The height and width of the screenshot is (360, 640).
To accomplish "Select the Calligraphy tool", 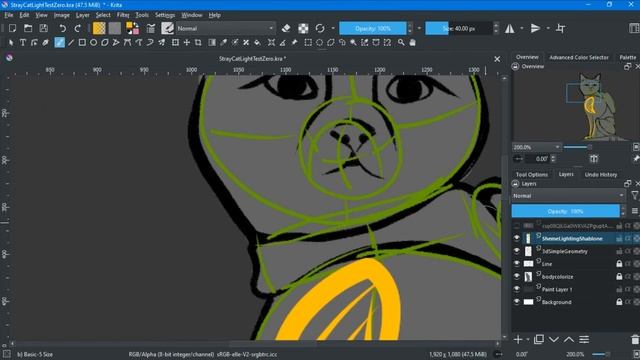I will [46, 42].
